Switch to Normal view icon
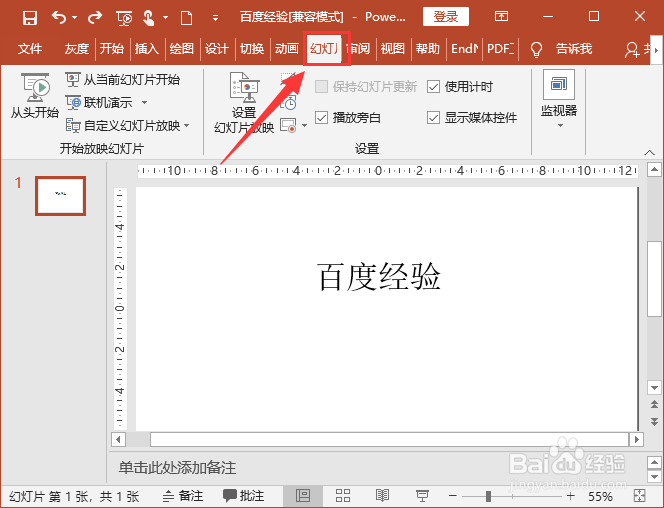The height and width of the screenshot is (508, 664). pos(303,496)
